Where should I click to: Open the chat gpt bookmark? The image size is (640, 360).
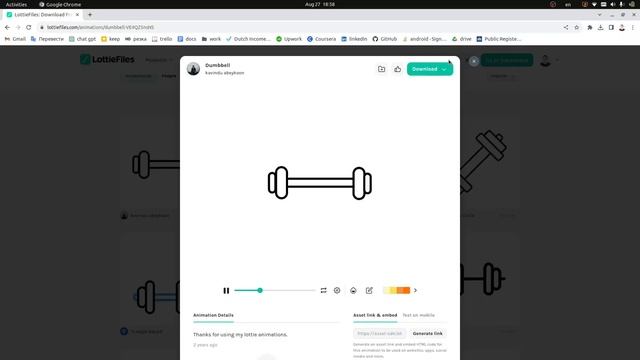pos(82,39)
